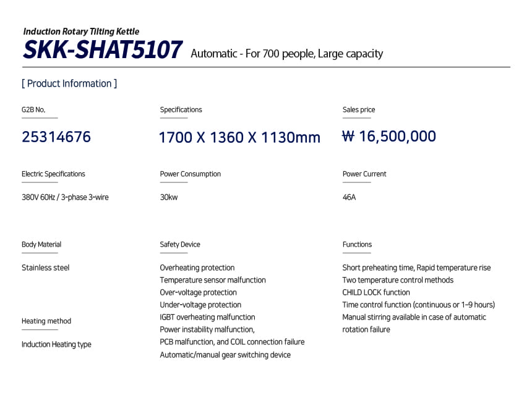
Task: Select the Stainless steel text
Action: coord(46,268)
